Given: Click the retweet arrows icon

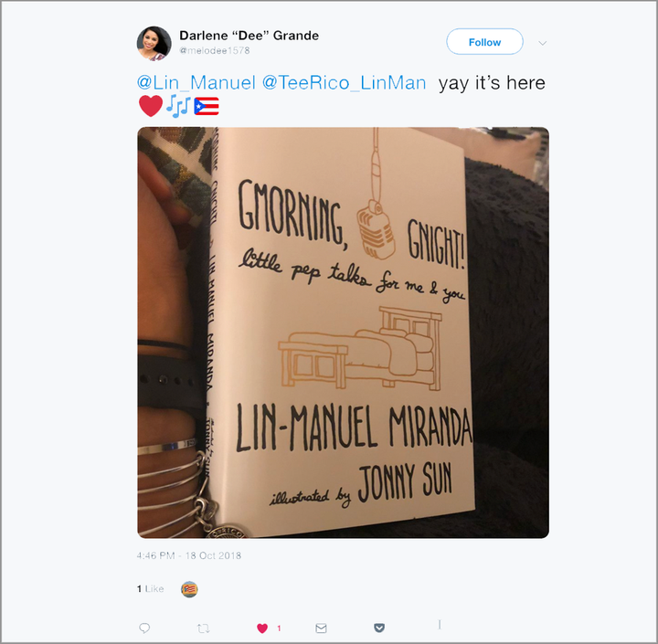Looking at the screenshot, I should [x=204, y=628].
